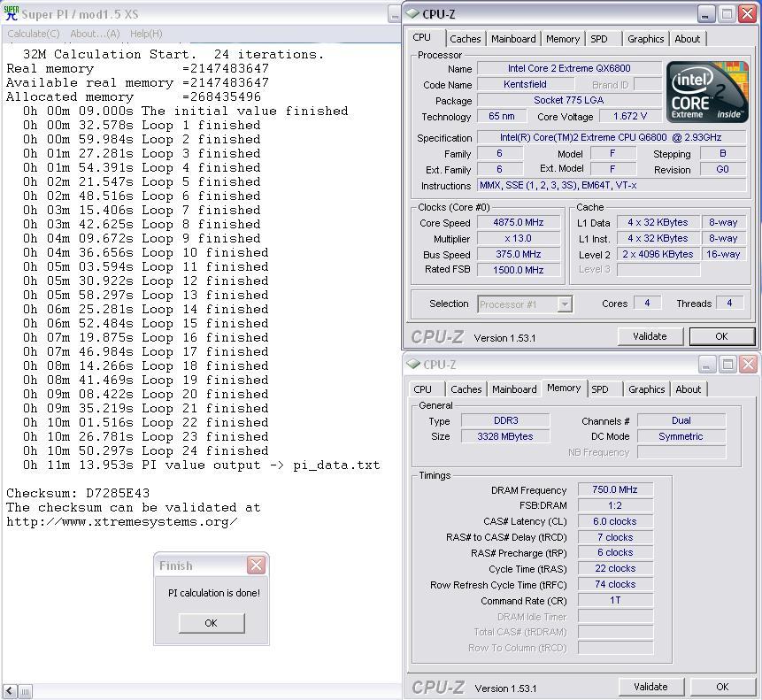Click OK in the Finish dialog
This screenshot has height=700, width=762.
(211, 623)
